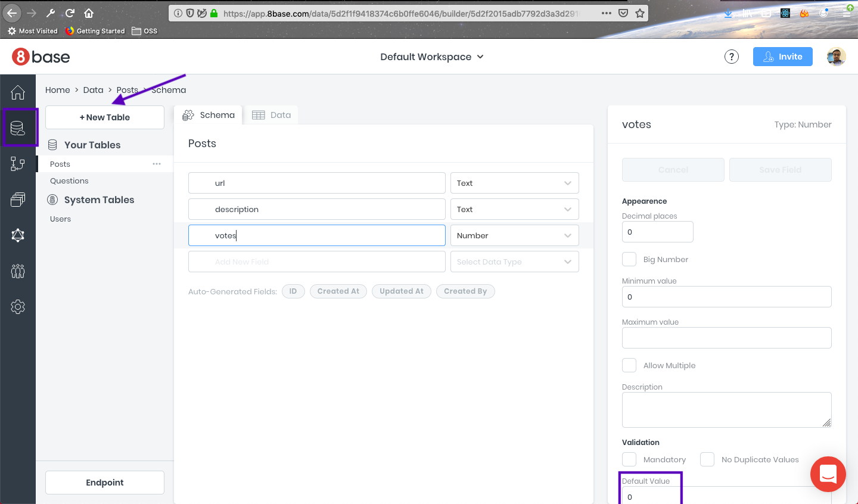Click the React DevTools extension icon
858x504 pixels.
click(x=785, y=13)
